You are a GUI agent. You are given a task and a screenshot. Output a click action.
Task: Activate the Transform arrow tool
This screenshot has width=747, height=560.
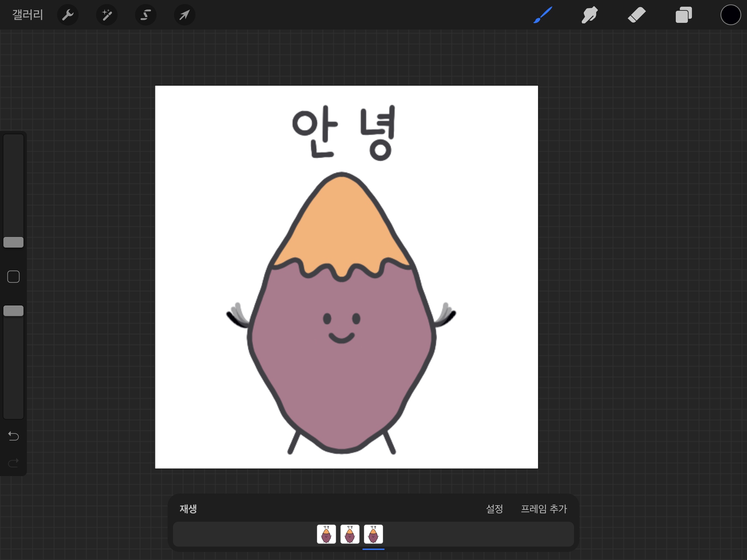point(184,15)
